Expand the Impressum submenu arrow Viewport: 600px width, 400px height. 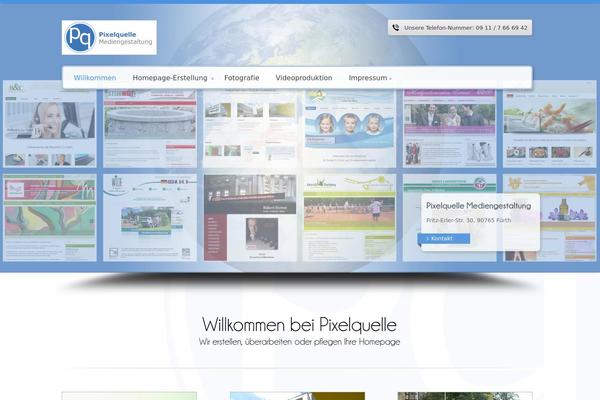point(390,79)
